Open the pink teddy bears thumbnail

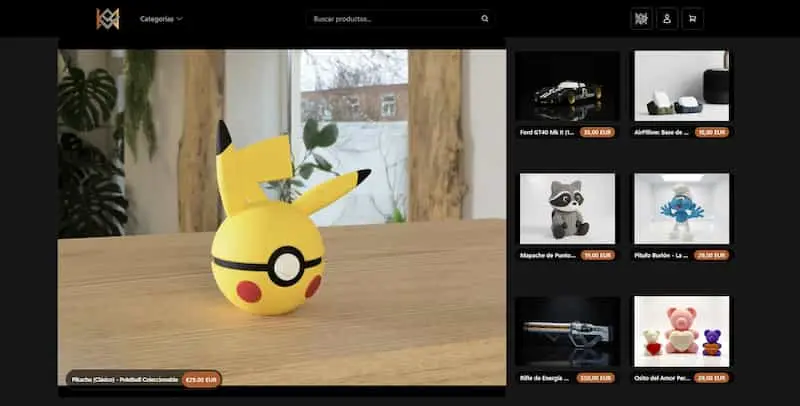[682, 332]
